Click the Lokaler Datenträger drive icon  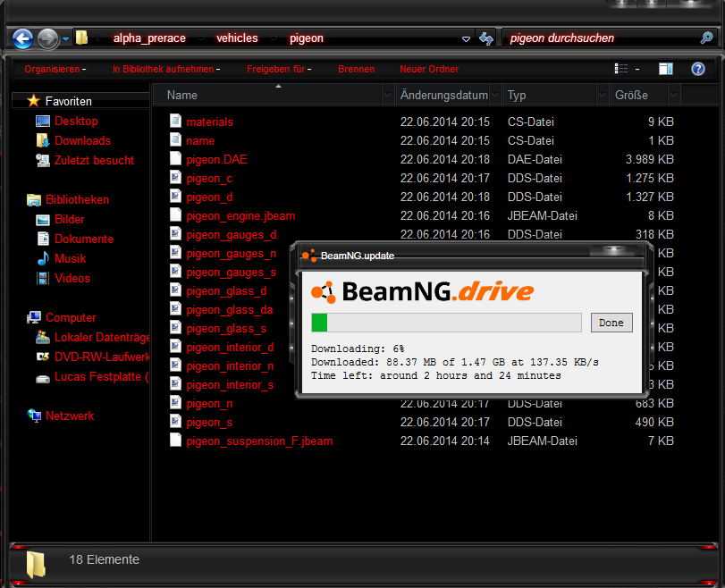coord(43,338)
